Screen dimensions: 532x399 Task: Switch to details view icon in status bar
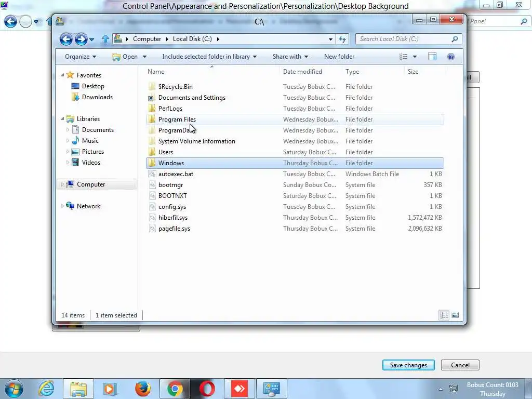pos(444,315)
